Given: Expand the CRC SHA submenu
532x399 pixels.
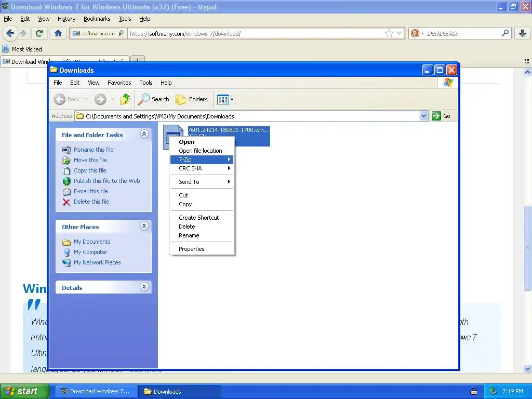Looking at the screenshot, I should [202, 168].
